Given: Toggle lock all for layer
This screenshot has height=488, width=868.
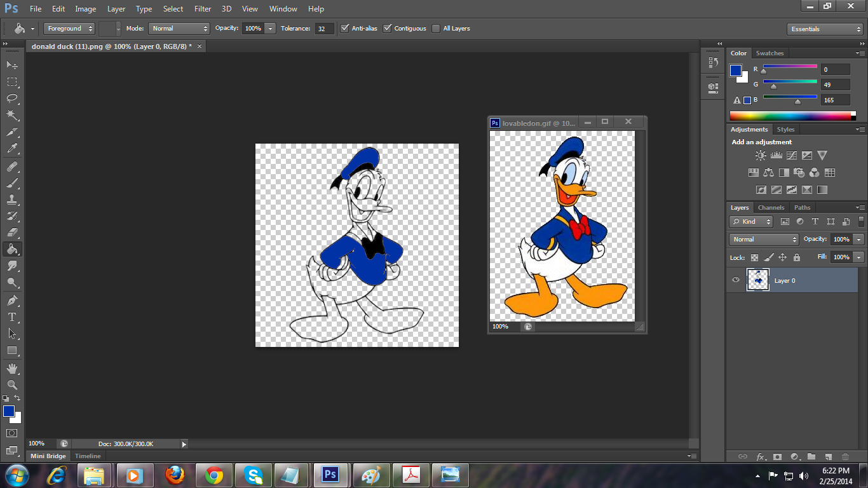Looking at the screenshot, I should [x=796, y=257].
